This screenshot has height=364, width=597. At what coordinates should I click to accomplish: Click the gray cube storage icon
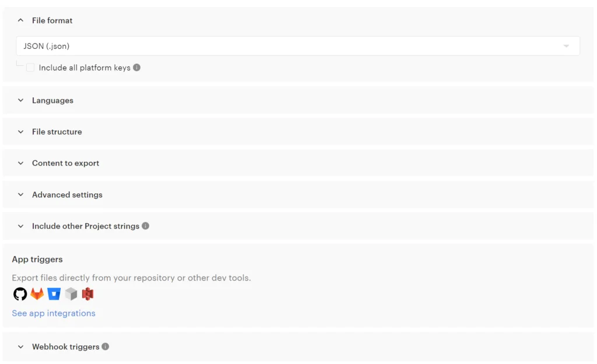coord(71,294)
